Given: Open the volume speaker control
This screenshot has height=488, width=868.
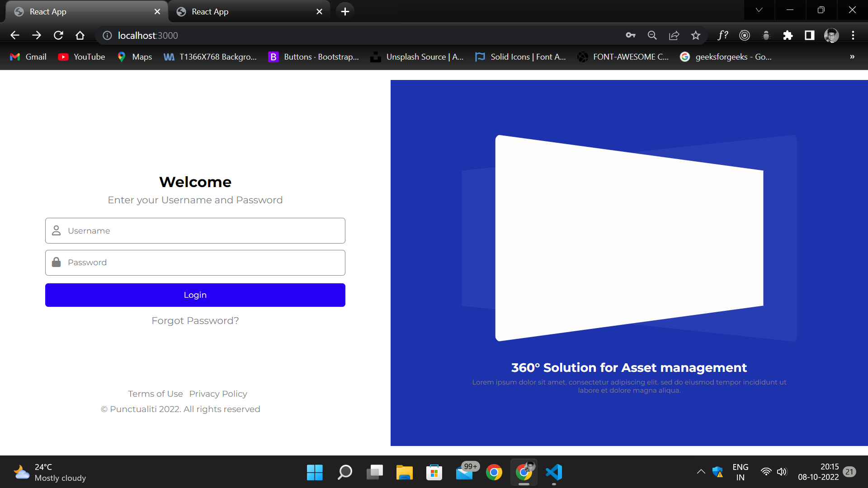Looking at the screenshot, I should pos(782,472).
